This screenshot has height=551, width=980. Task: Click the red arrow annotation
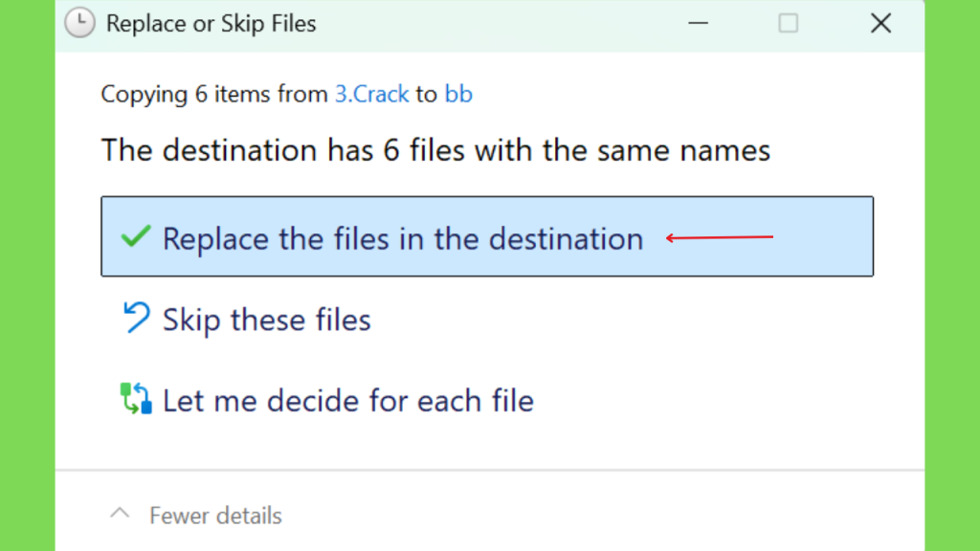[720, 237]
